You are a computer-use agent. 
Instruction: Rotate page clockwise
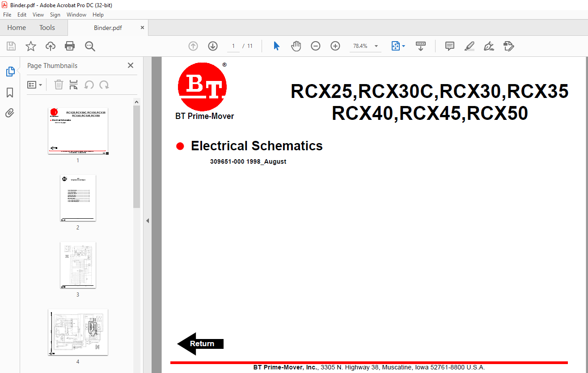click(104, 85)
